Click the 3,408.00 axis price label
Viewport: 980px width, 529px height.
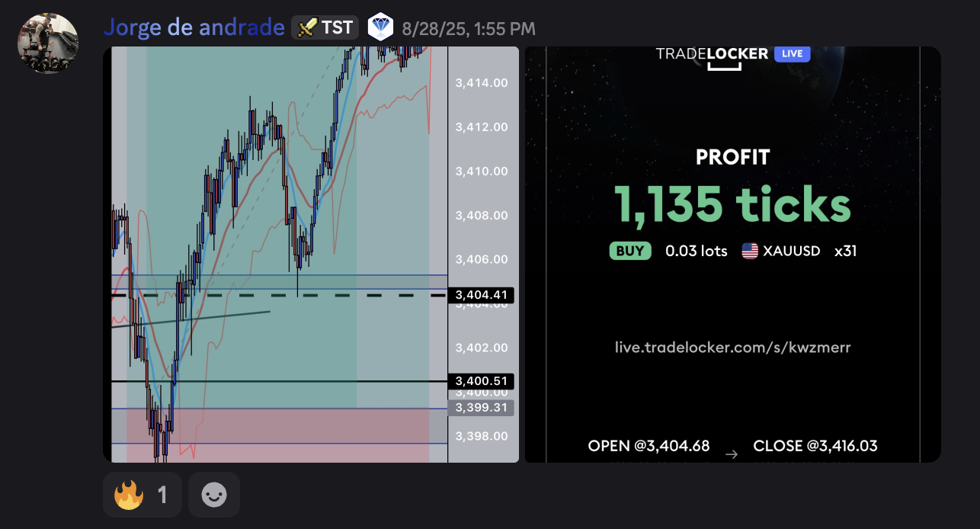click(482, 215)
